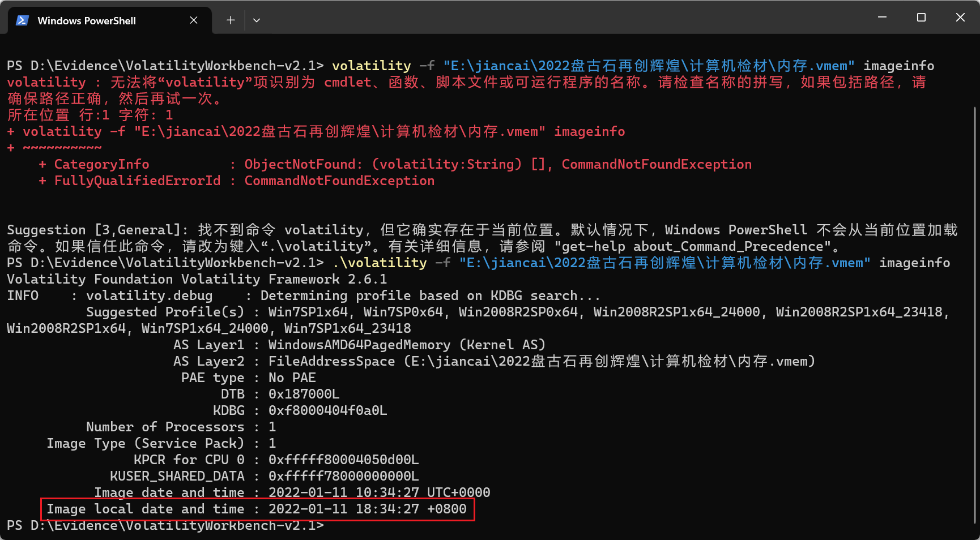Click the 'No PAE' type value
Screen dimensions: 980x540
click(x=292, y=378)
